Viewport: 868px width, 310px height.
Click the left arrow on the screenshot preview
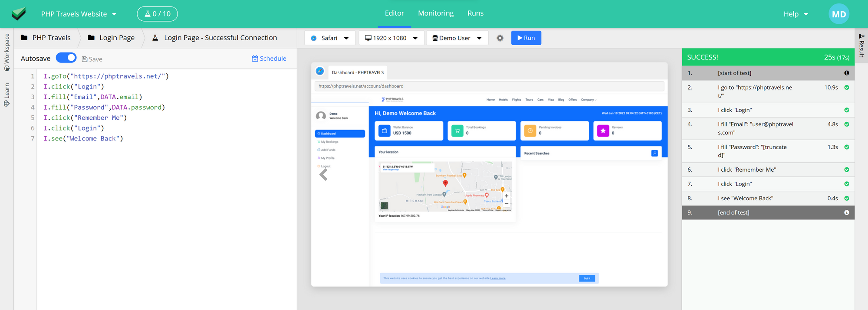[x=323, y=175]
